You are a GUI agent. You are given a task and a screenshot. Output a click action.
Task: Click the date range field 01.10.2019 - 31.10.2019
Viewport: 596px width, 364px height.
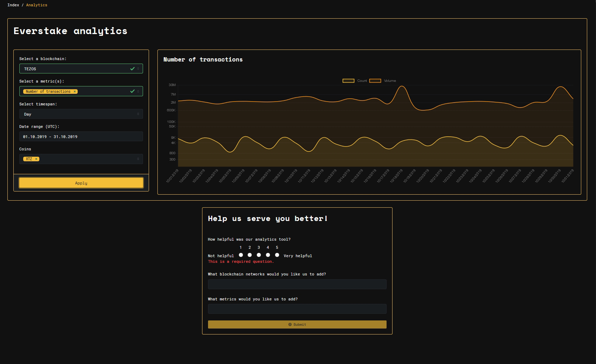point(81,136)
